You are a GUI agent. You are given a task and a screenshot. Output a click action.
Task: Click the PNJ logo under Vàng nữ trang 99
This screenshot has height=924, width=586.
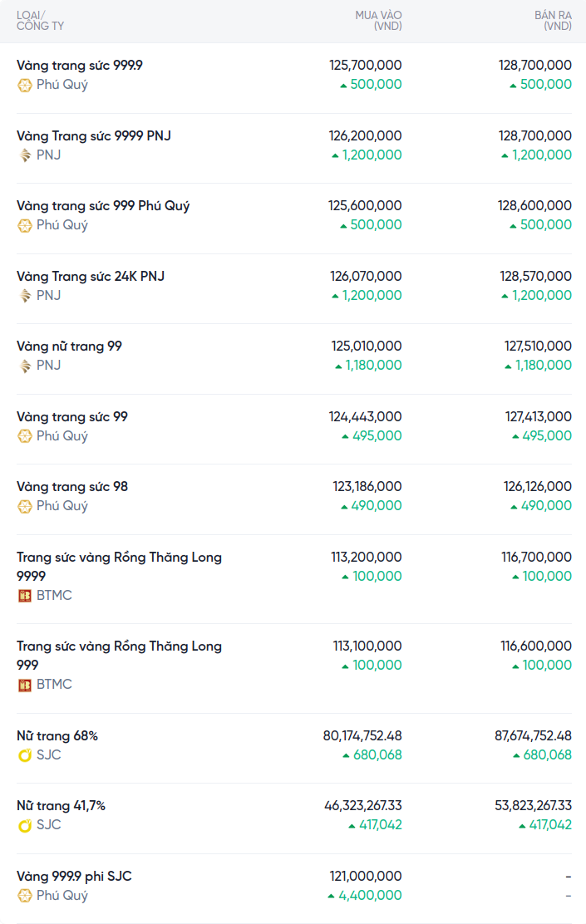(25, 366)
